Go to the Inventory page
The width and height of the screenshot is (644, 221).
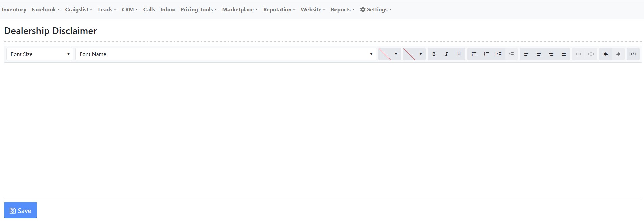tap(14, 10)
